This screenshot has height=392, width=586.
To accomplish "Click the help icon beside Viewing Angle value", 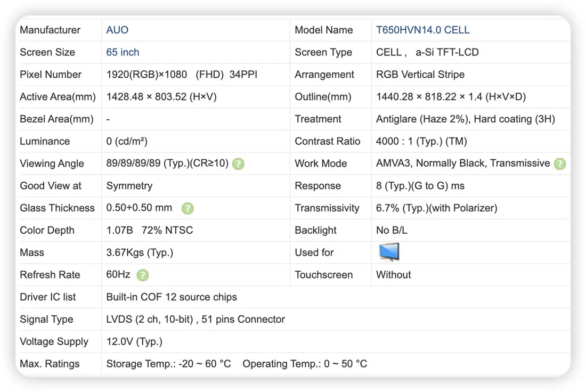I will (238, 164).
